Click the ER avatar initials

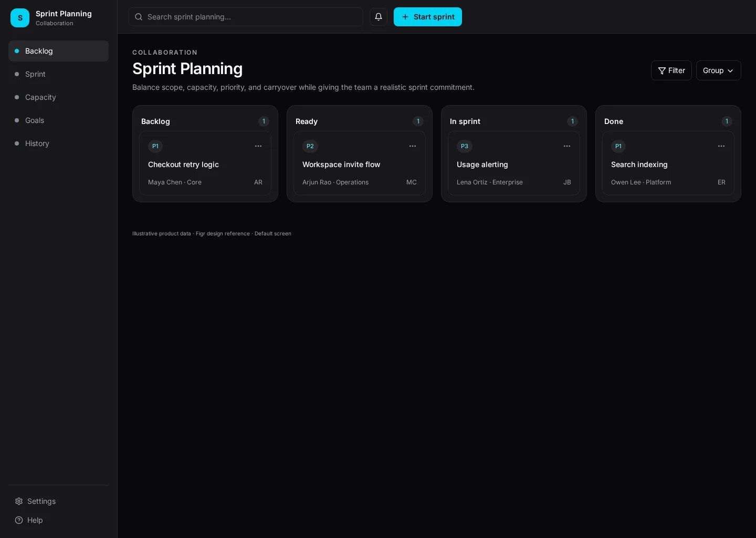(x=721, y=182)
